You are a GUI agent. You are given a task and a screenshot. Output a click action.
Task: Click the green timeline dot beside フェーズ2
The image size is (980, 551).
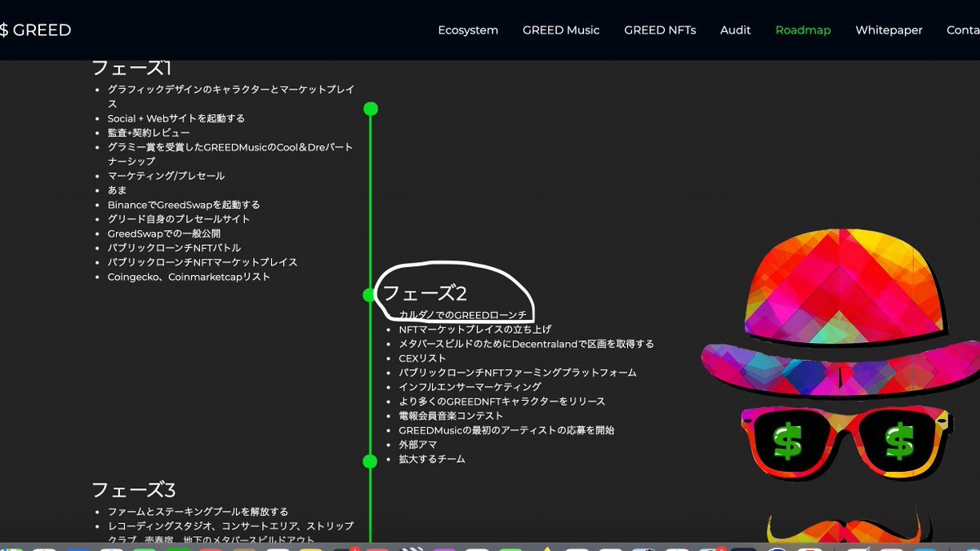click(370, 295)
